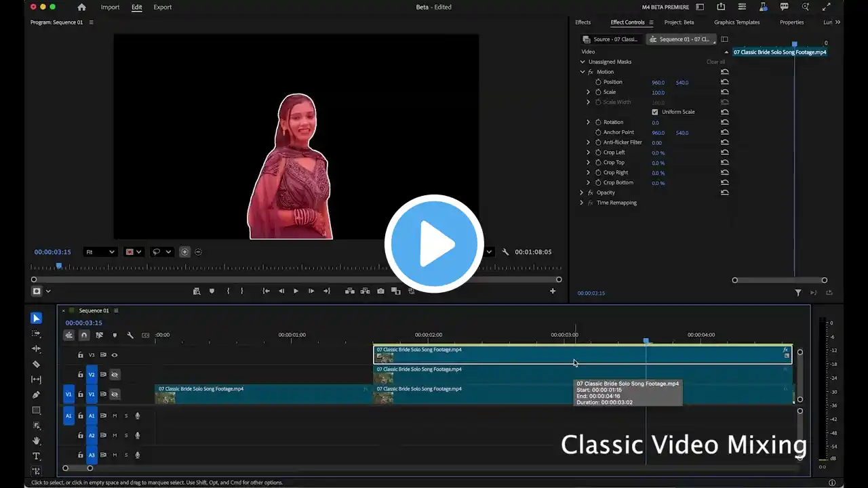
Task: Expand the Time Remapping effect
Action: [582, 203]
